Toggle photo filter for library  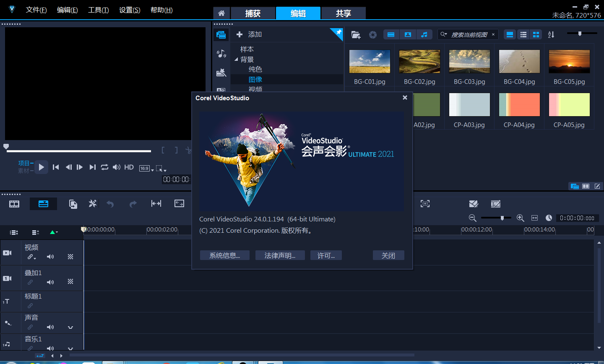[x=408, y=35]
